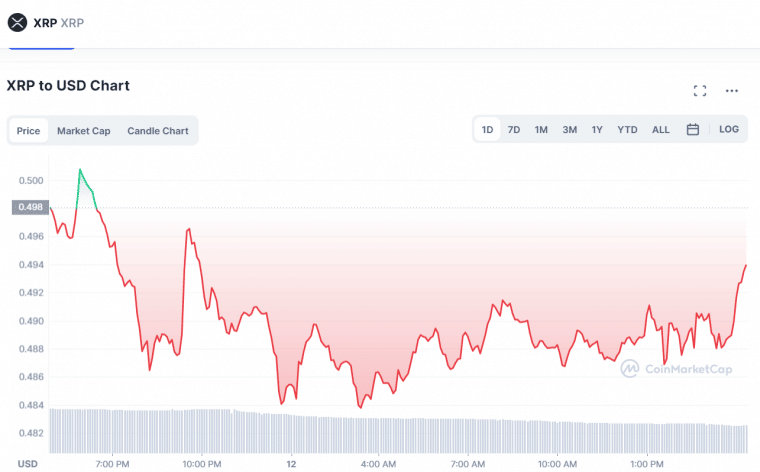The width and height of the screenshot is (760, 472).
Task: Click the XRP to USD Chart heading
Action: click(68, 86)
